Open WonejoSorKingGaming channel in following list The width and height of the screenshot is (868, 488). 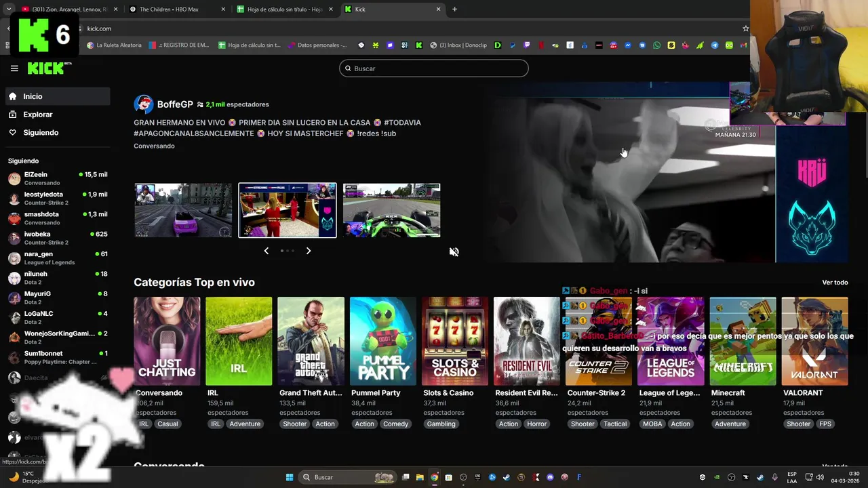coord(58,338)
